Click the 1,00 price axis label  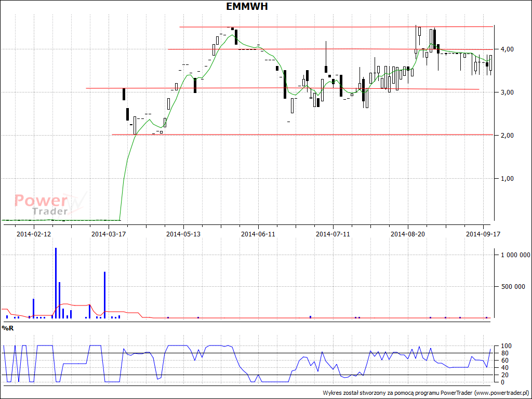(507, 179)
